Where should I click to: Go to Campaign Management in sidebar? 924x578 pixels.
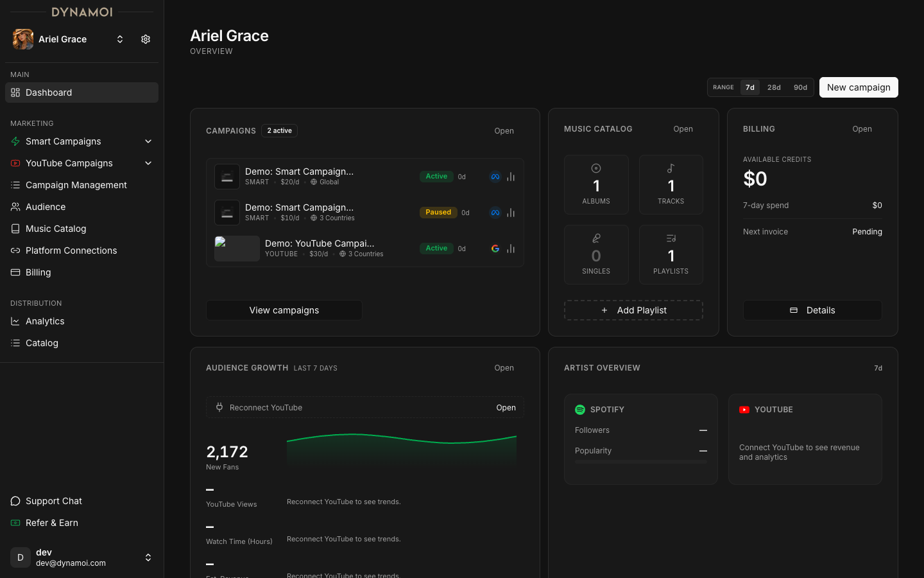click(76, 185)
